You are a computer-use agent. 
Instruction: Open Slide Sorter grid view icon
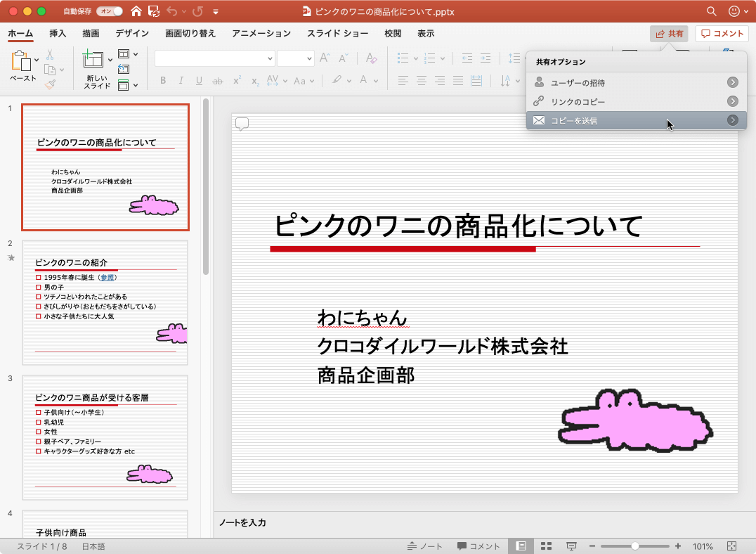point(546,546)
